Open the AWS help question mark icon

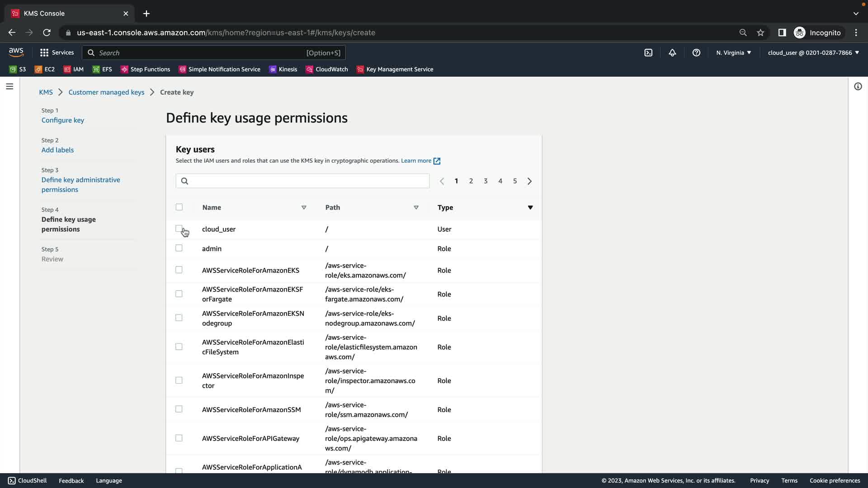pyautogui.click(x=696, y=53)
